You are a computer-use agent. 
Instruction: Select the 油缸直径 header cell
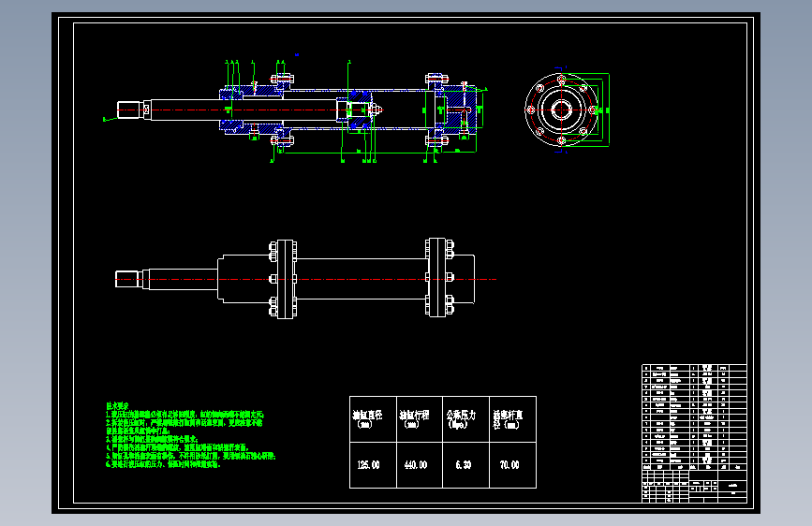373,419
